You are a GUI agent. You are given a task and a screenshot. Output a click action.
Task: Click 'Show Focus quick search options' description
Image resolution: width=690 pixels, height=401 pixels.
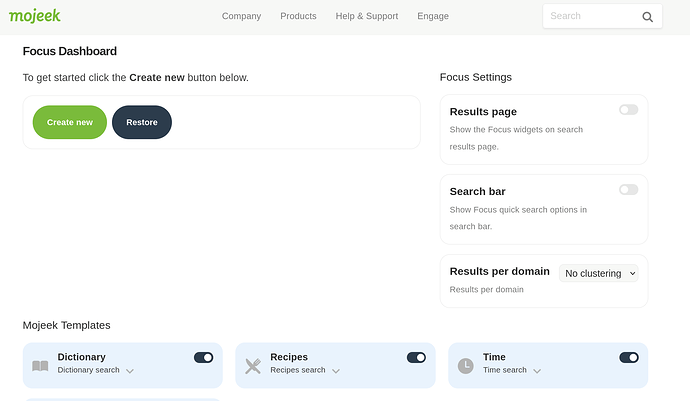(518, 218)
